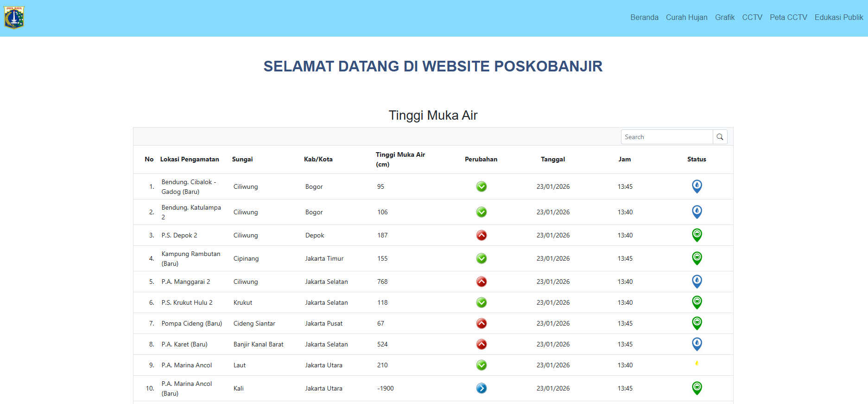The width and height of the screenshot is (868, 404).
Task: Click green check icon for Bendung Cibalok row
Action: point(482,186)
